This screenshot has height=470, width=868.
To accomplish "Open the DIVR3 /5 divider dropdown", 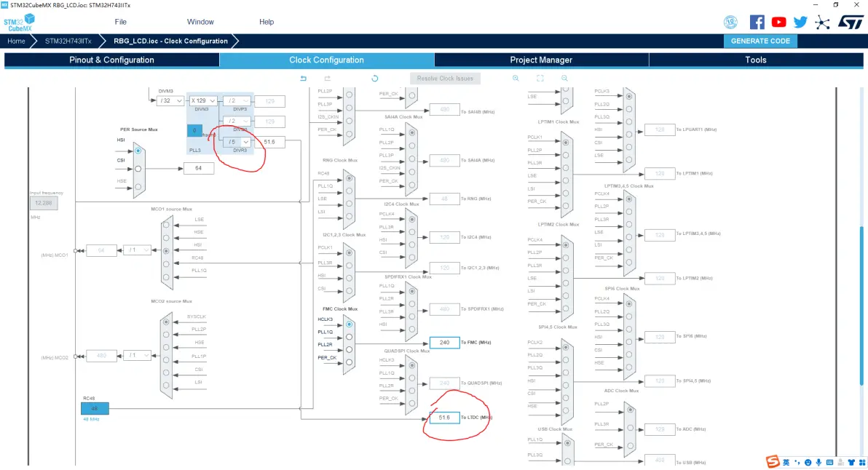I will [237, 142].
